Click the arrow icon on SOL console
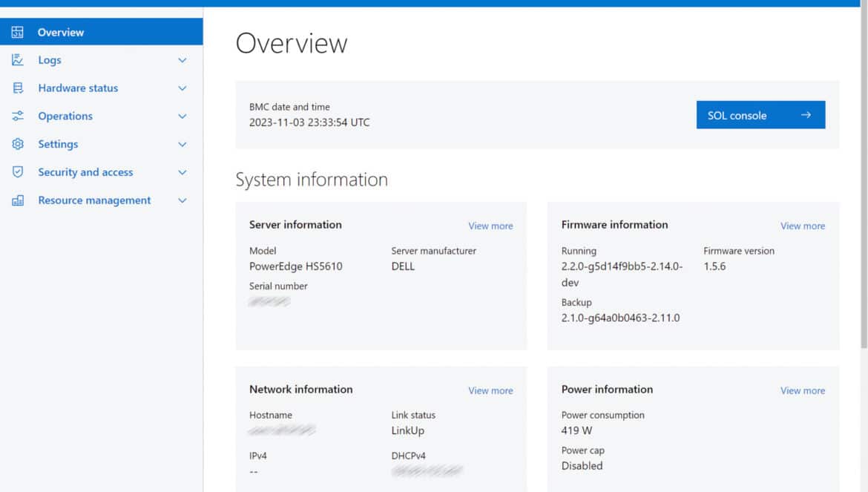Image resolution: width=868 pixels, height=492 pixels. click(x=806, y=115)
